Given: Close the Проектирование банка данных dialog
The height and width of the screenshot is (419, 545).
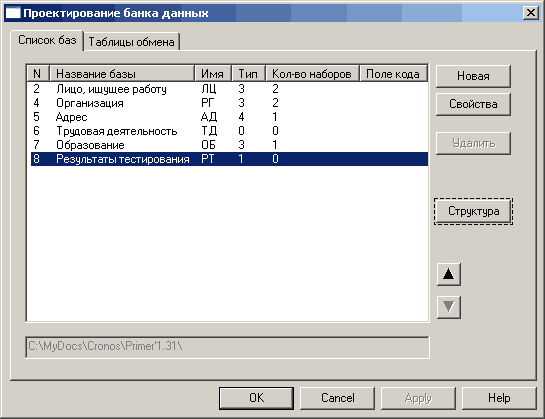Looking at the screenshot, I should (531, 13).
